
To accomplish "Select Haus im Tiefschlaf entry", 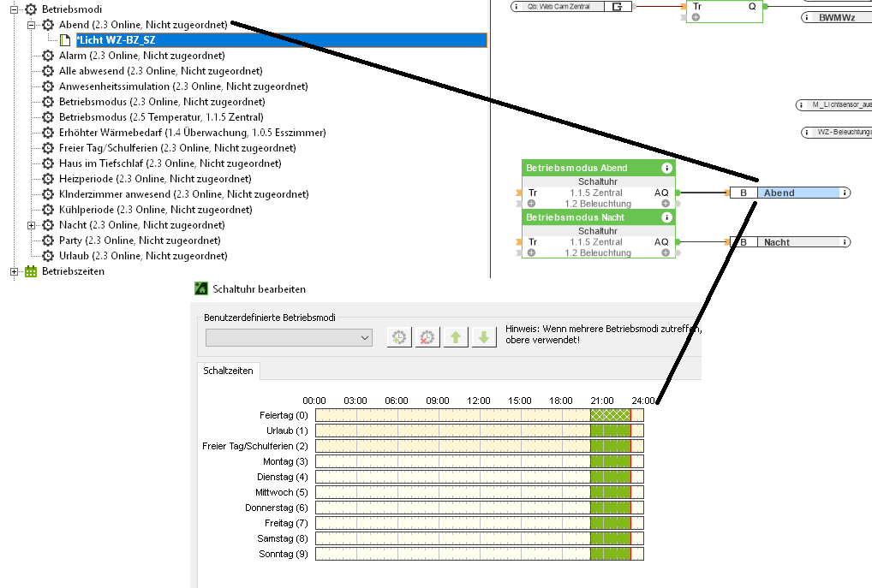I will pyautogui.click(x=170, y=164).
